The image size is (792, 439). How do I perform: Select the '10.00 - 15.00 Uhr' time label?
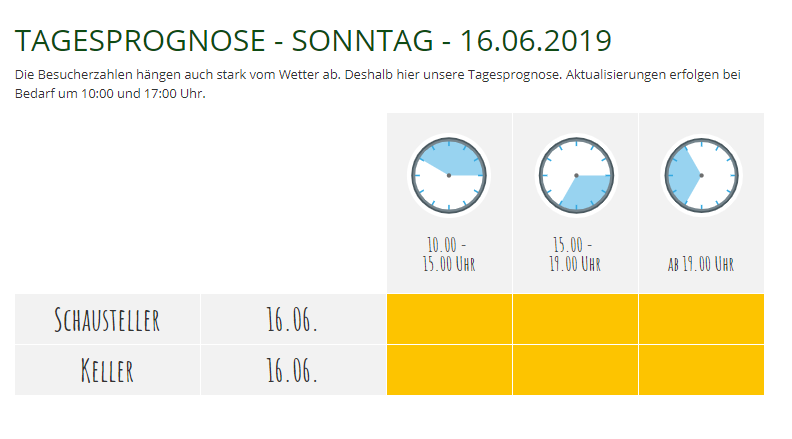point(449,254)
